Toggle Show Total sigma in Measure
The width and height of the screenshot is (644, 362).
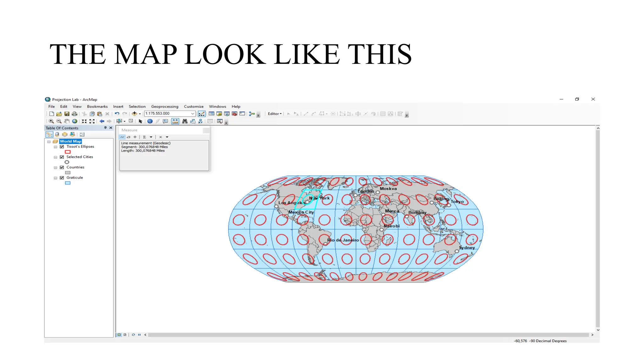[145, 137]
